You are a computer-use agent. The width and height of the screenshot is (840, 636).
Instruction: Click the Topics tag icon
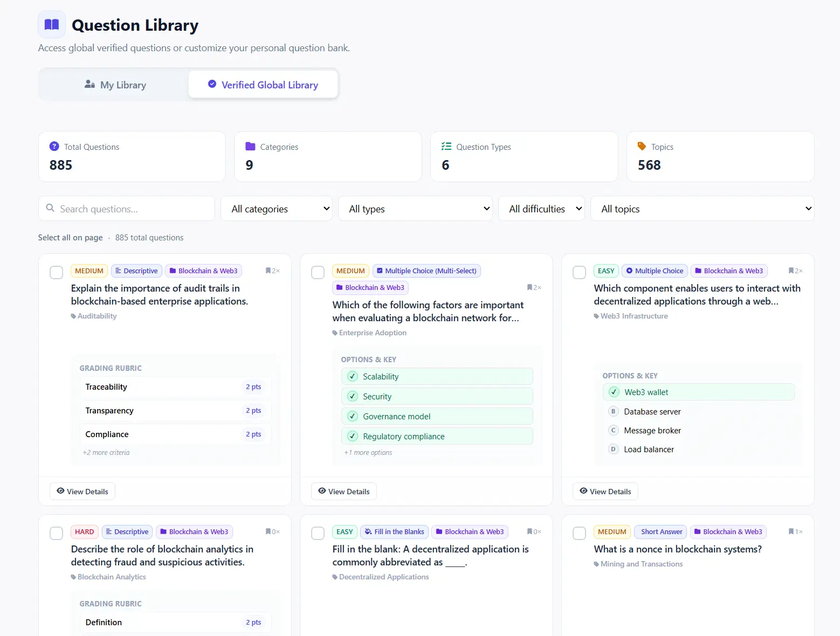(x=642, y=146)
